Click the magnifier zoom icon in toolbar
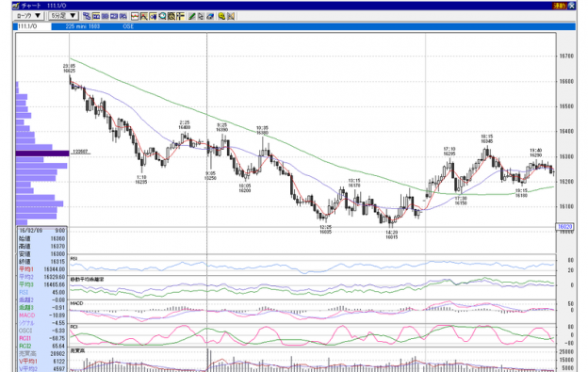Image resolution: width=588 pixels, height=372 pixels. (162, 16)
